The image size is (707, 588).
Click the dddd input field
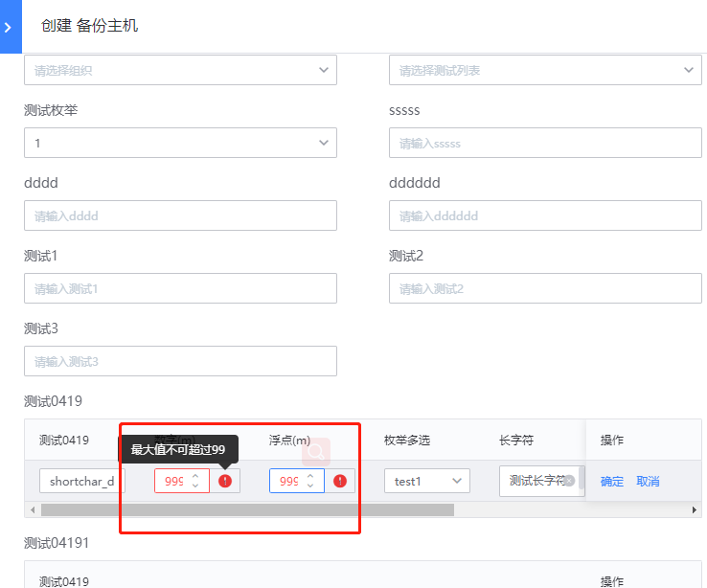click(x=180, y=215)
